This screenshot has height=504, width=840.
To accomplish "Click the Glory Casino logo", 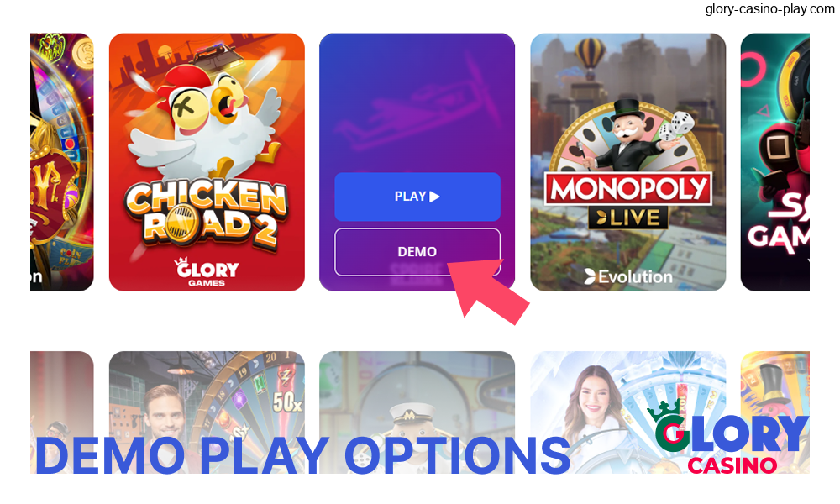I will tap(728, 440).
